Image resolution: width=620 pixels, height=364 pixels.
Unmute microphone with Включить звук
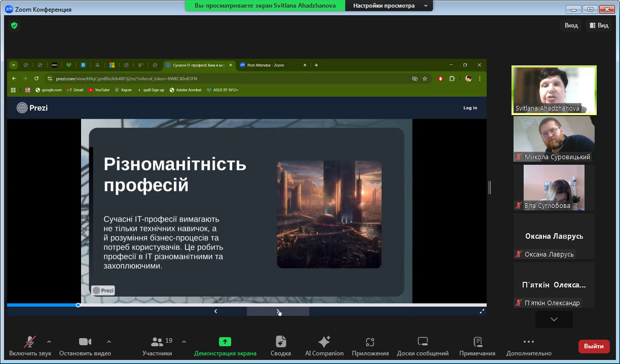click(x=30, y=342)
